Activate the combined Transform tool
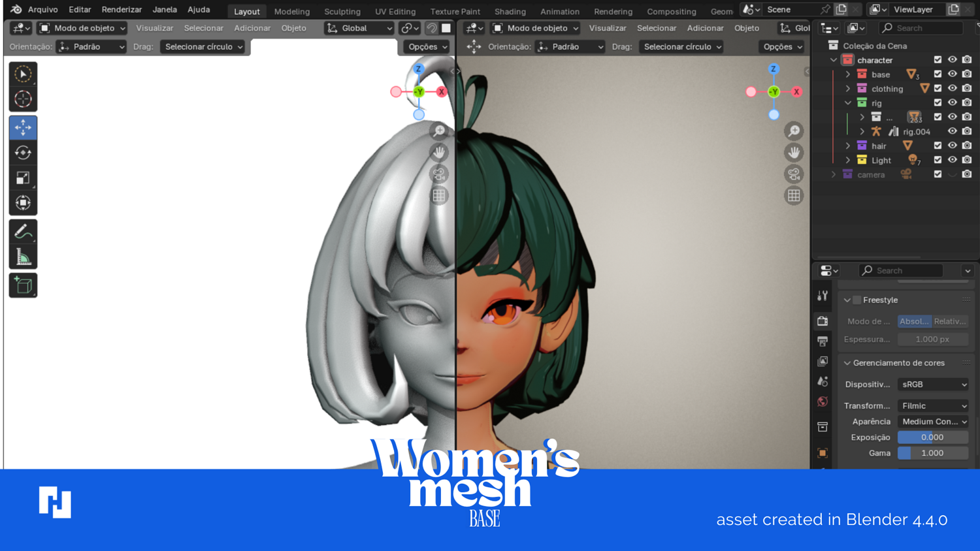This screenshot has height=551, width=980. click(23, 203)
